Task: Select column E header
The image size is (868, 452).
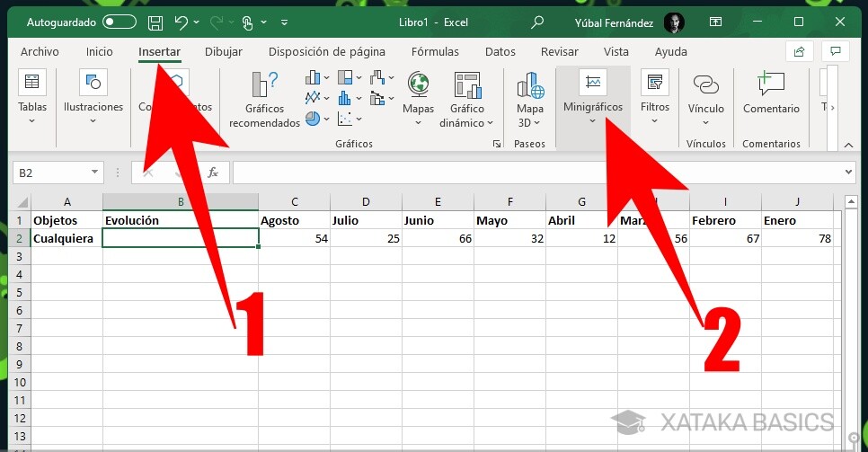Action: (x=438, y=201)
